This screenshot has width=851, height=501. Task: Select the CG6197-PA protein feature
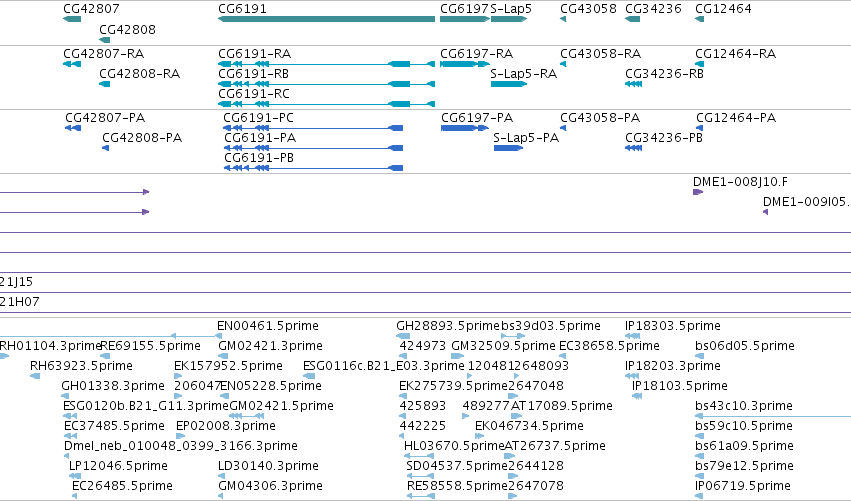click(465, 128)
